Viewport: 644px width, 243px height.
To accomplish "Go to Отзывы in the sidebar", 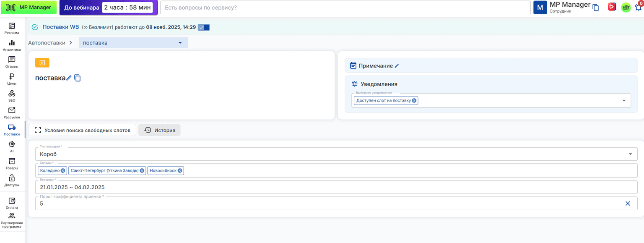I will (12, 63).
